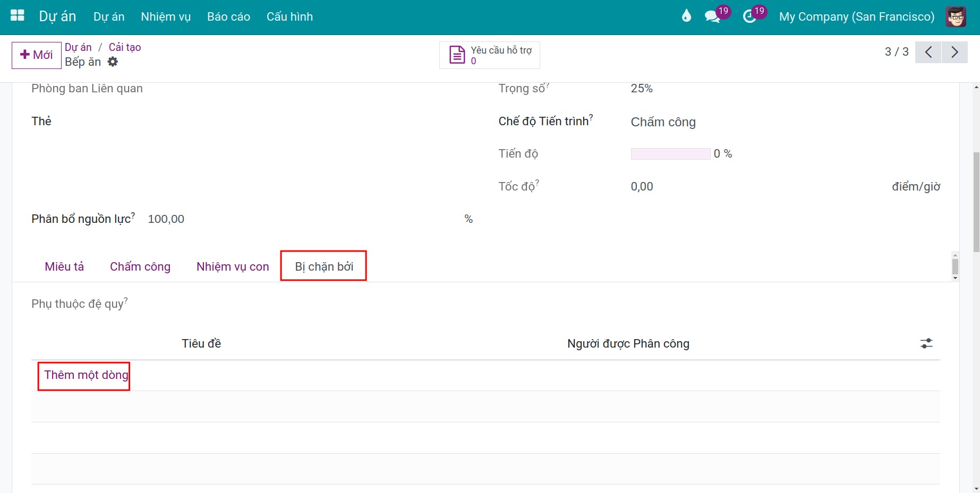Click the record pager 3 / 3
This screenshot has height=493, width=980.
(896, 51)
